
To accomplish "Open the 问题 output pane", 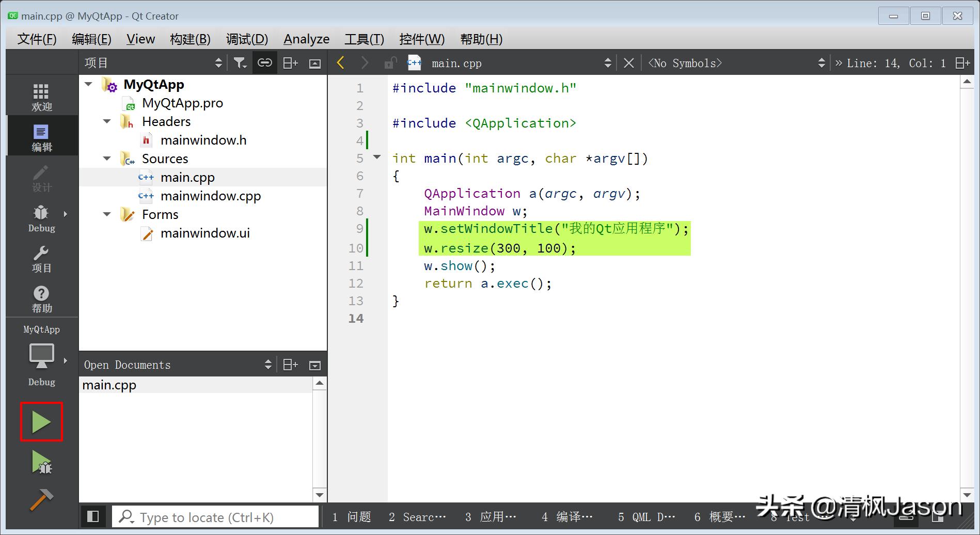I will point(352,517).
